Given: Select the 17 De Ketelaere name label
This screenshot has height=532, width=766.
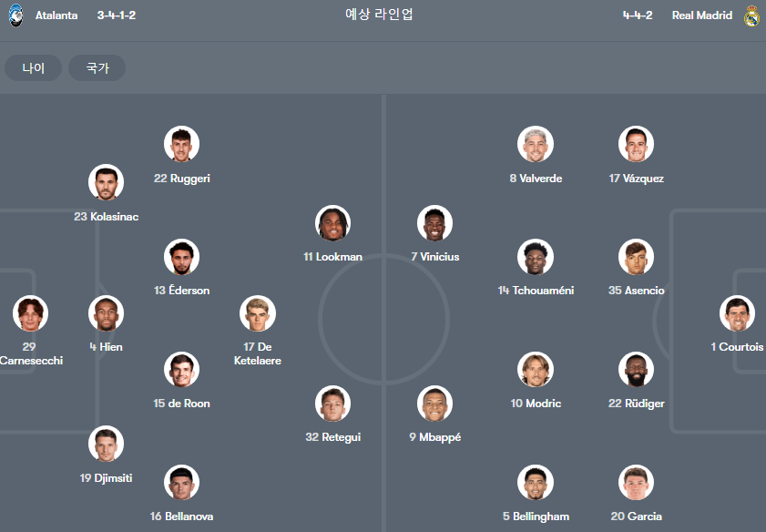Looking at the screenshot, I should [258, 353].
